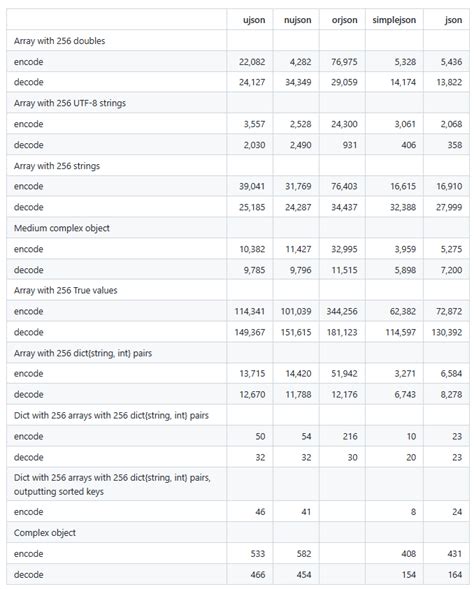Click the simplejson column header
The height and width of the screenshot is (589, 474).
coord(394,20)
